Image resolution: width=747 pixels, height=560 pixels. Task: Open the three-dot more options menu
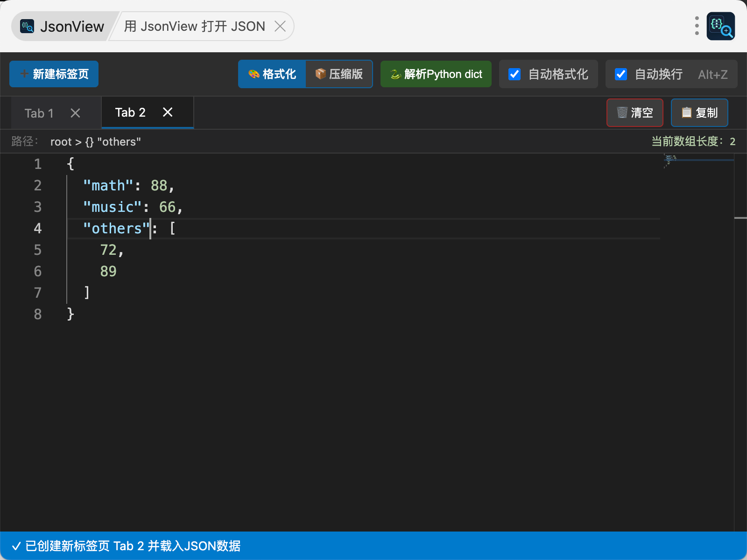697,26
